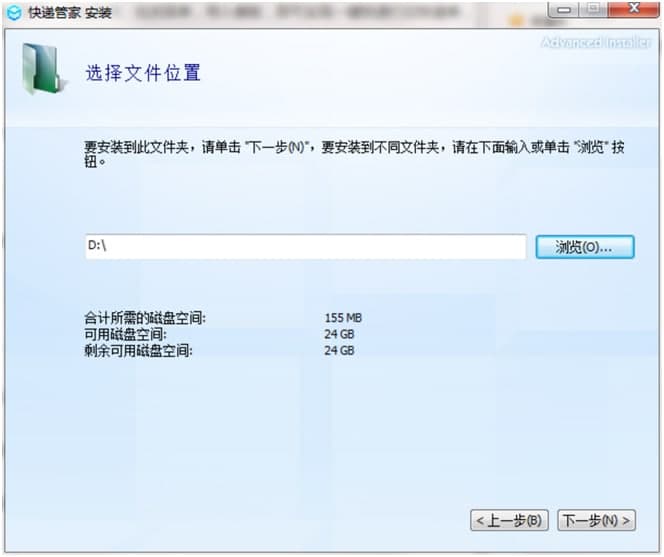The width and height of the screenshot is (664, 557).
Task: Close the installer window
Action: click(x=634, y=8)
